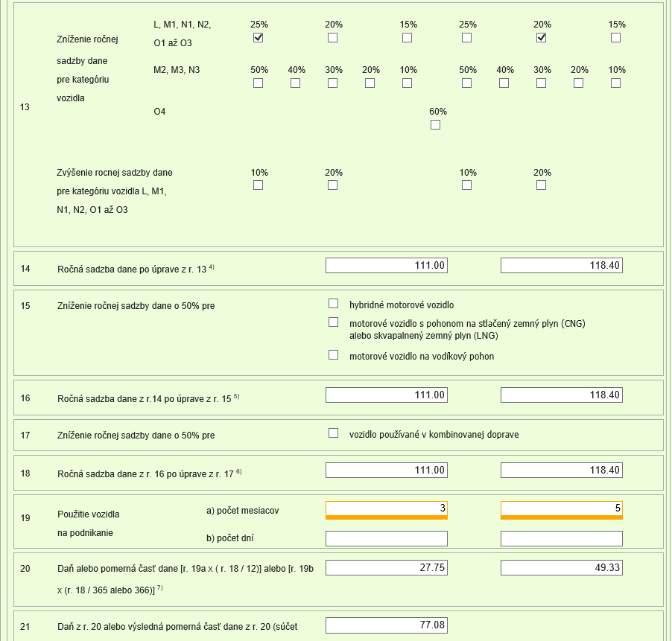Screen dimensions: 672x641
Task: Tick the 20% reduction box next to the checked 25% box
Action: point(332,38)
